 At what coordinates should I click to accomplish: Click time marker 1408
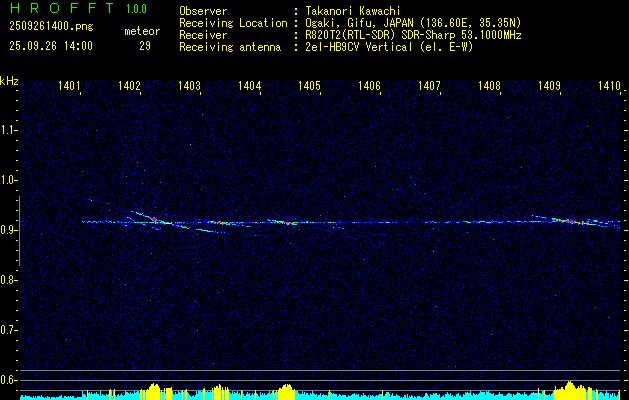coord(489,85)
